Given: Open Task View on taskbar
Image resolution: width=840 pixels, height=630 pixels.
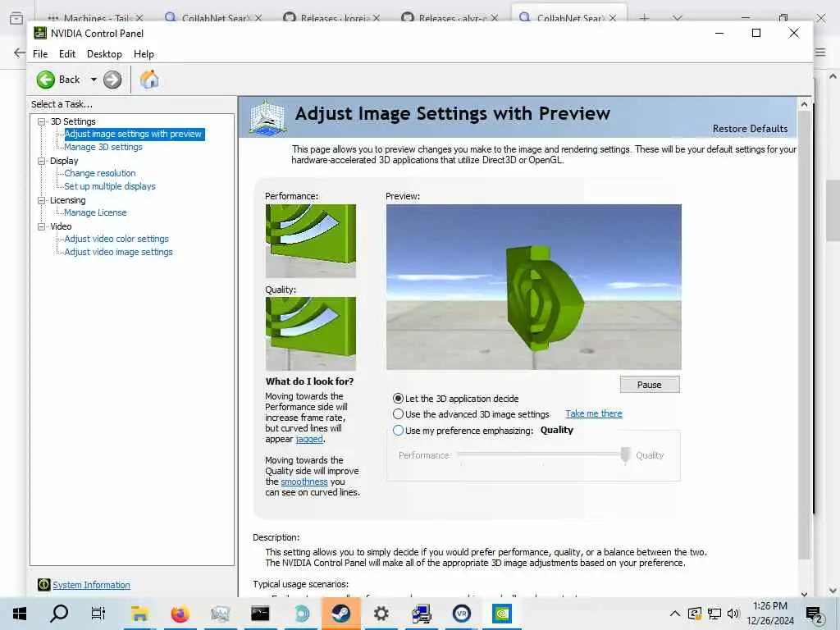Looking at the screenshot, I should point(98,614).
